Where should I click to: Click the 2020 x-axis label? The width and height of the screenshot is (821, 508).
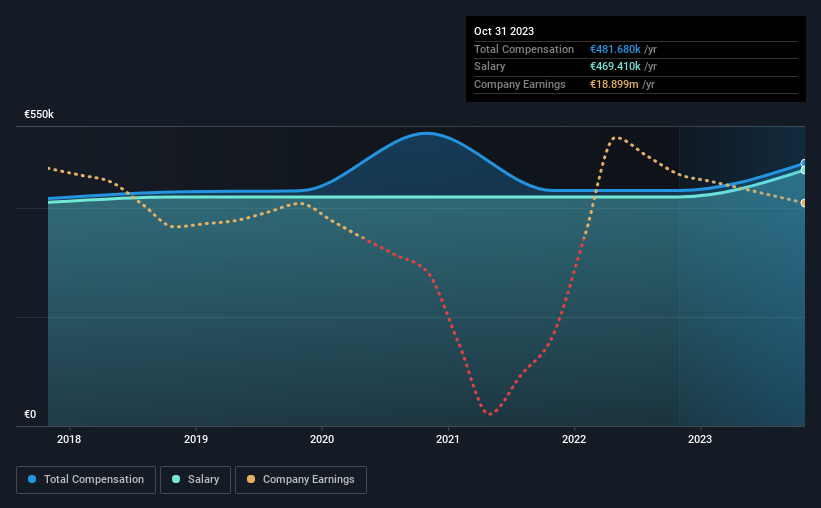pos(322,439)
